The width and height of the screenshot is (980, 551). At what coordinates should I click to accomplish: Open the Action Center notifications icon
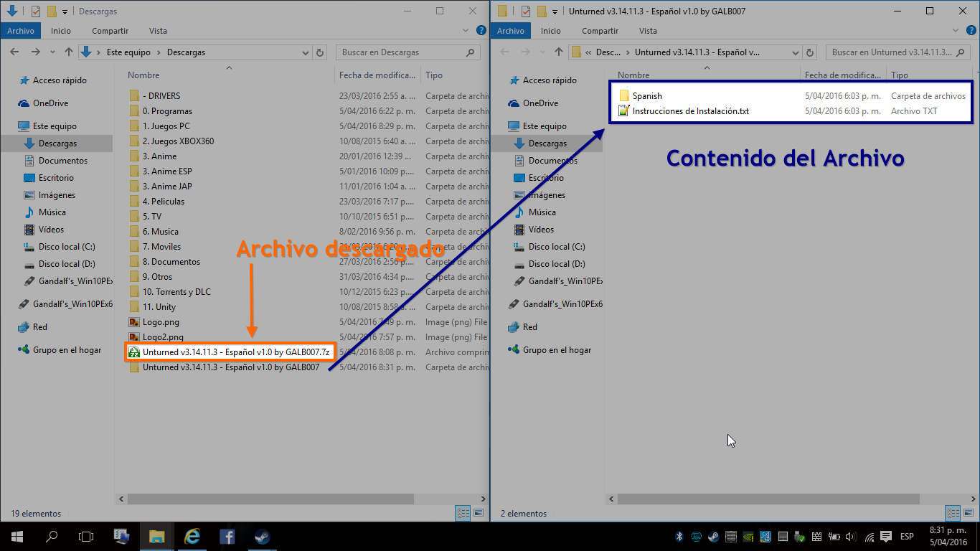click(886, 537)
